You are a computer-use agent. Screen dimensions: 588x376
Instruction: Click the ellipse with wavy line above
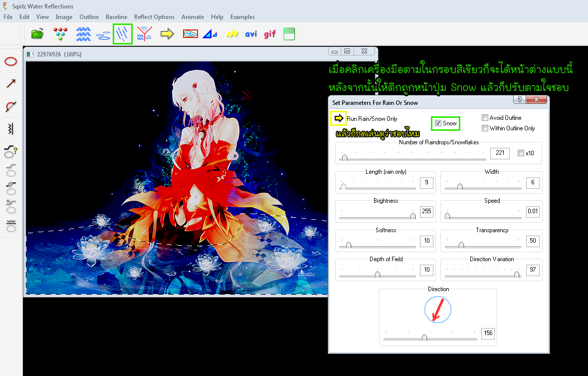(x=11, y=225)
